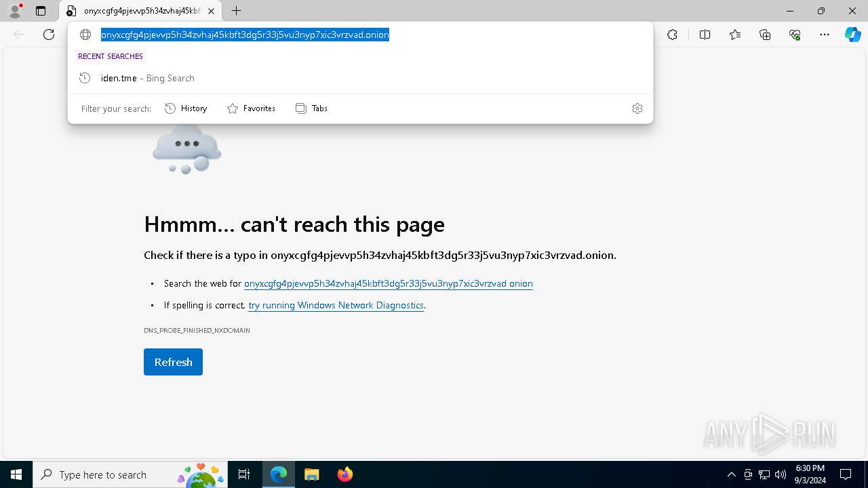Click the highlighted onion URL in address bar
Image resolution: width=868 pixels, height=488 pixels.
tap(245, 35)
